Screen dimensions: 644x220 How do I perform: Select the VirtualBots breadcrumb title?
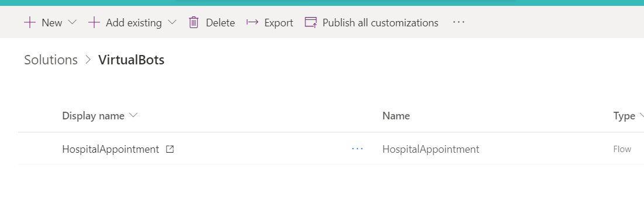pyautogui.click(x=132, y=60)
